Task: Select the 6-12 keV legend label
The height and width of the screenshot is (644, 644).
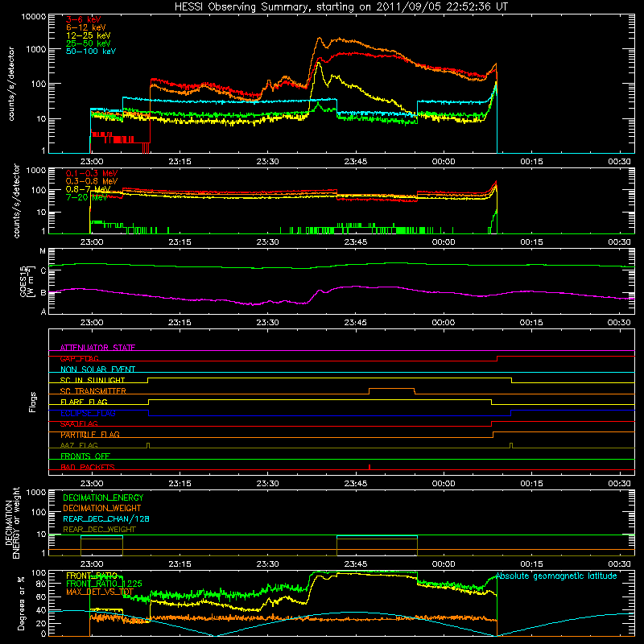Action: coord(86,27)
